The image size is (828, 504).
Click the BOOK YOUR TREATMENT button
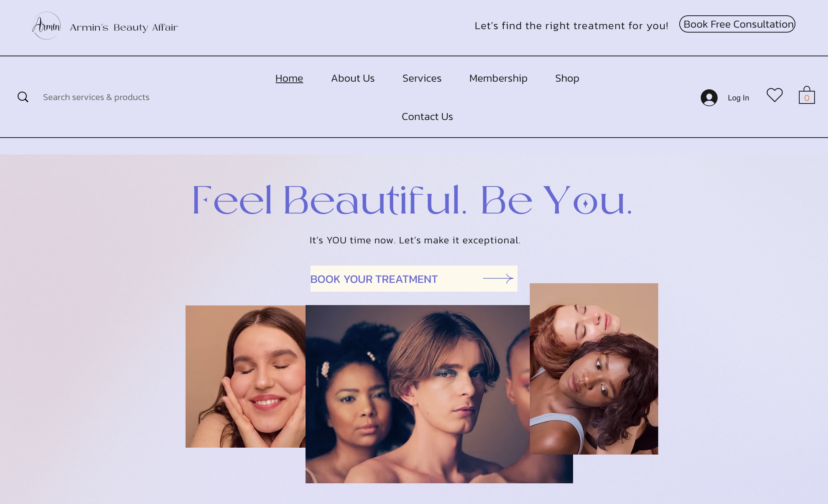coord(414,279)
